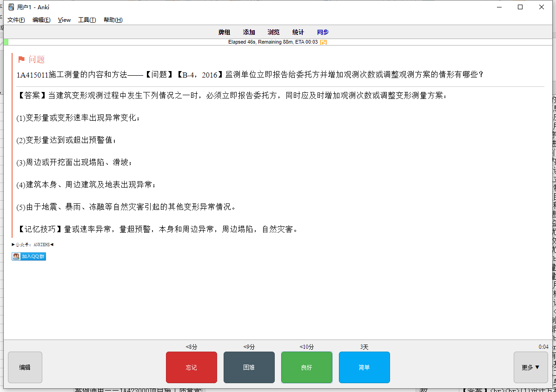Open the View menu

pyautogui.click(x=64, y=20)
